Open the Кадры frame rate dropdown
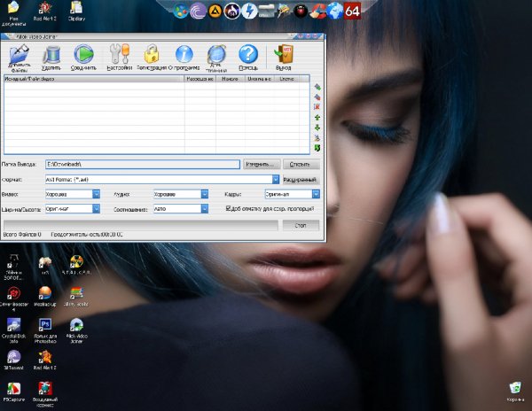 [316, 194]
